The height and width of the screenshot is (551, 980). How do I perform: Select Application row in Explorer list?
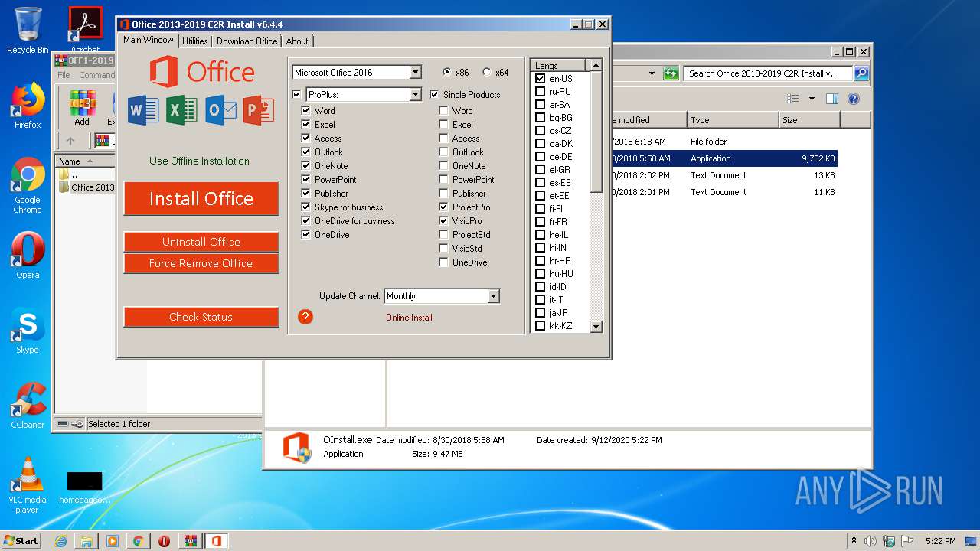724,158
